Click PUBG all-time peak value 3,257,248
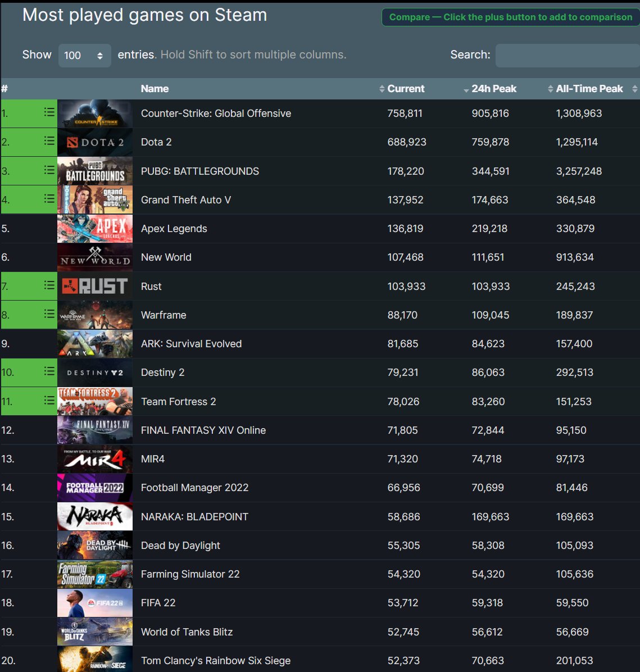Screen dimensions: 640x672 point(579,171)
